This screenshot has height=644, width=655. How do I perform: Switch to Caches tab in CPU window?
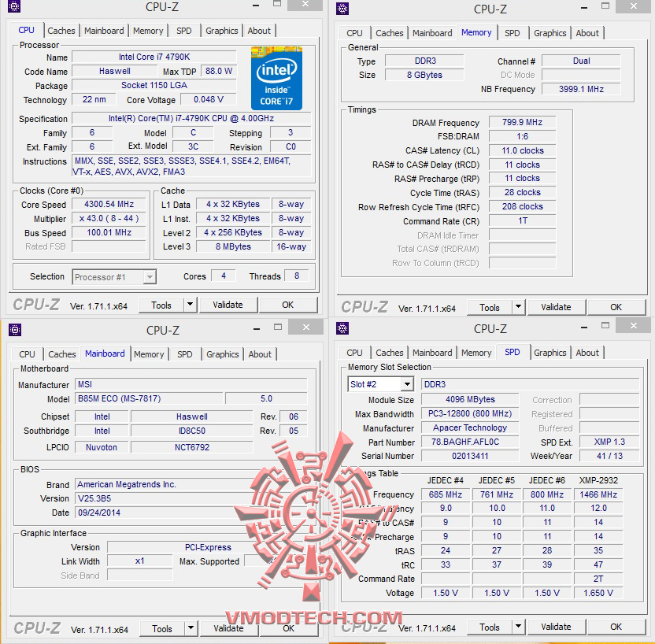[61, 31]
